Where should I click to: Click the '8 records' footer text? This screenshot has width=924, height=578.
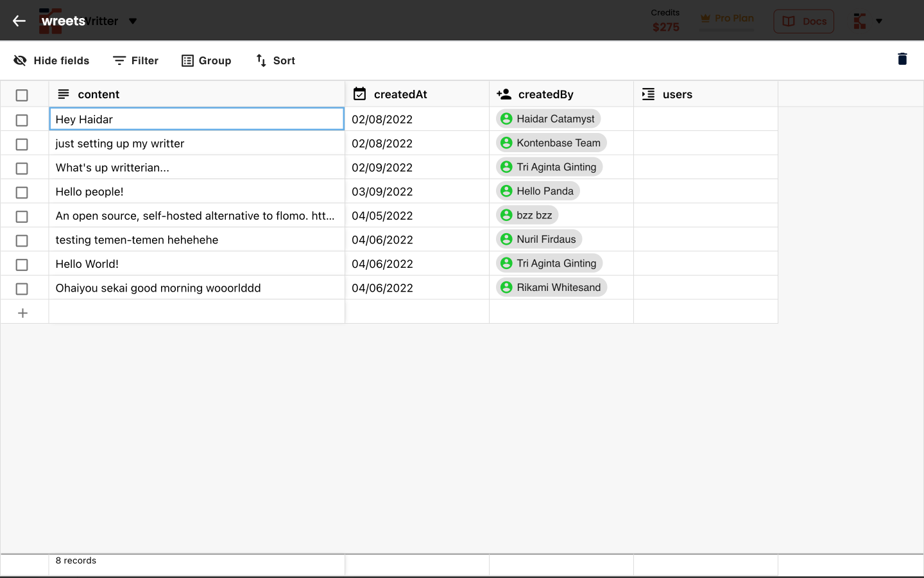click(76, 561)
